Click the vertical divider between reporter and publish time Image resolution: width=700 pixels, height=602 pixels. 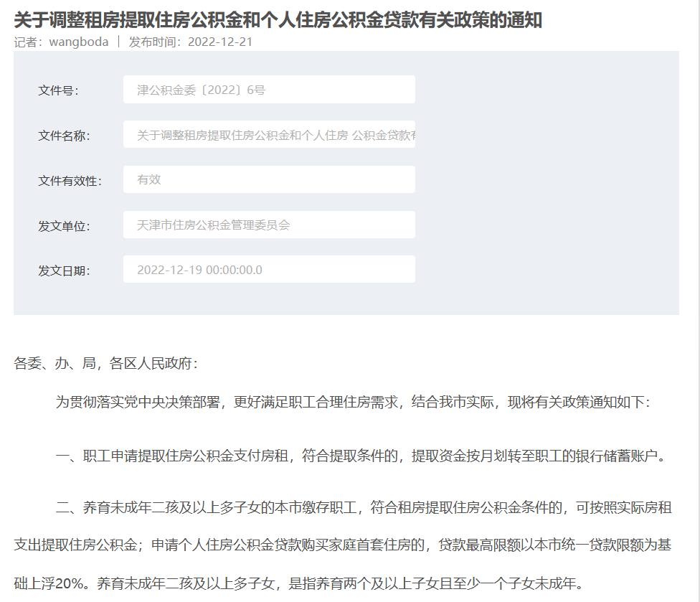coord(118,42)
